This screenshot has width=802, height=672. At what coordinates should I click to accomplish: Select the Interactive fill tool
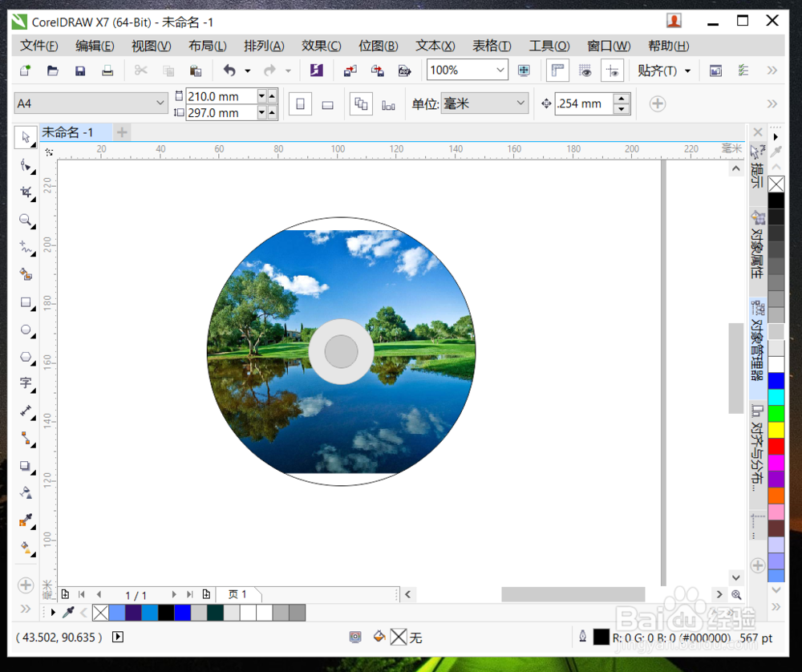pos(26,549)
